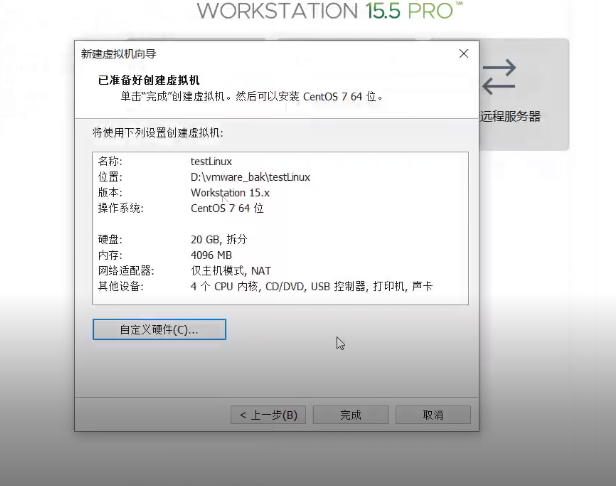Image resolution: width=616 pixels, height=486 pixels.
Task: Click the 硬盘: label in the summary
Action: click(x=110, y=239)
